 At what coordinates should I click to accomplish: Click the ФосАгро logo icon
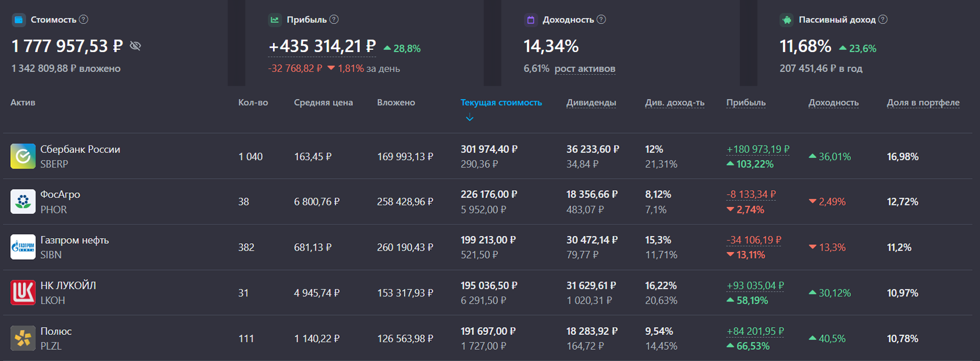pyautogui.click(x=23, y=201)
